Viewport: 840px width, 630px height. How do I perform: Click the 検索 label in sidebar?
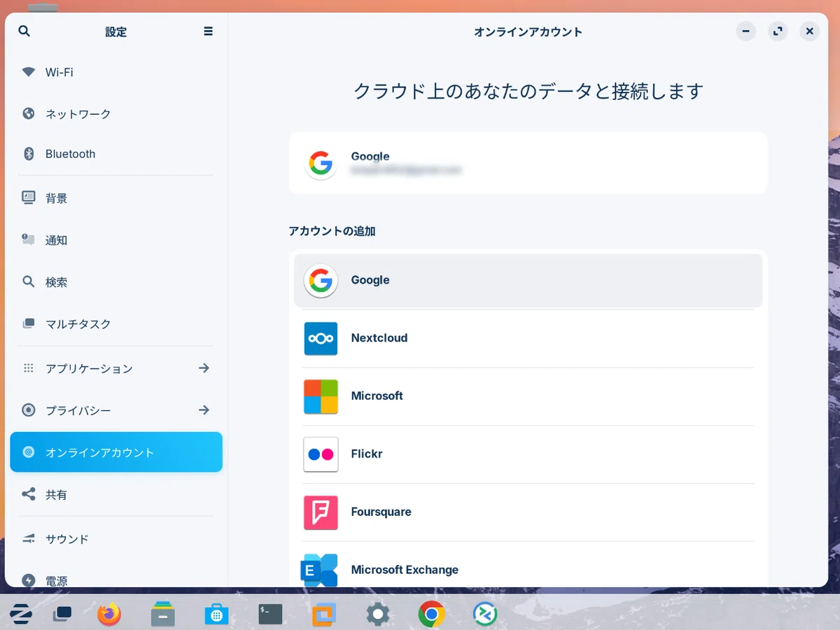pos(57,282)
